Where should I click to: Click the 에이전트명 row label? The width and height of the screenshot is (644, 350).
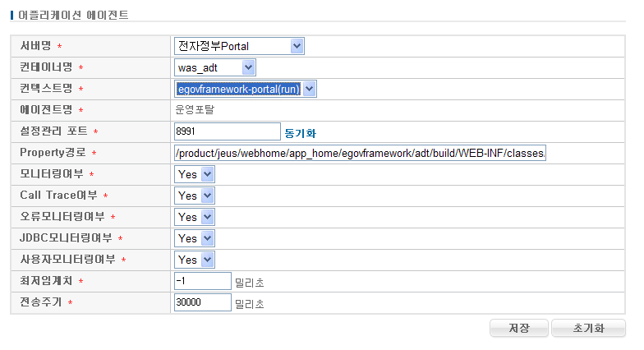click(x=46, y=110)
